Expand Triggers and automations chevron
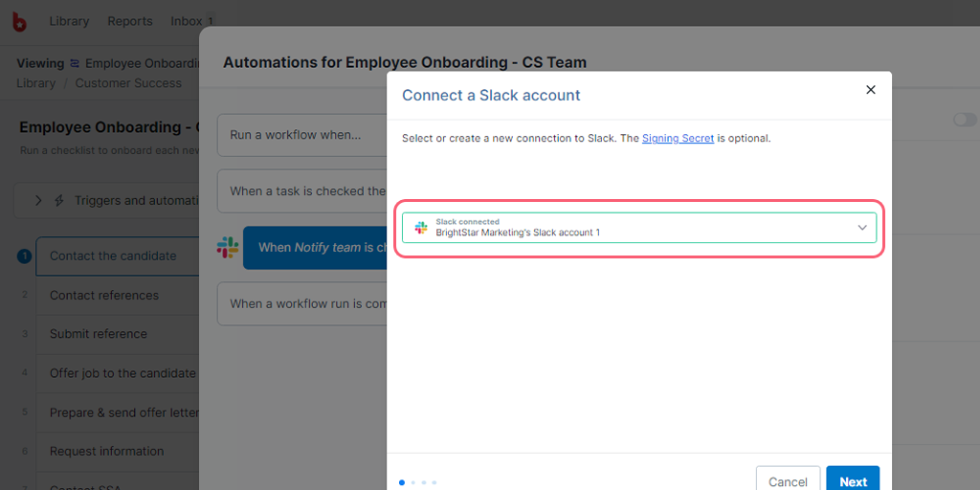Viewport: 980px width, 490px height. point(38,201)
